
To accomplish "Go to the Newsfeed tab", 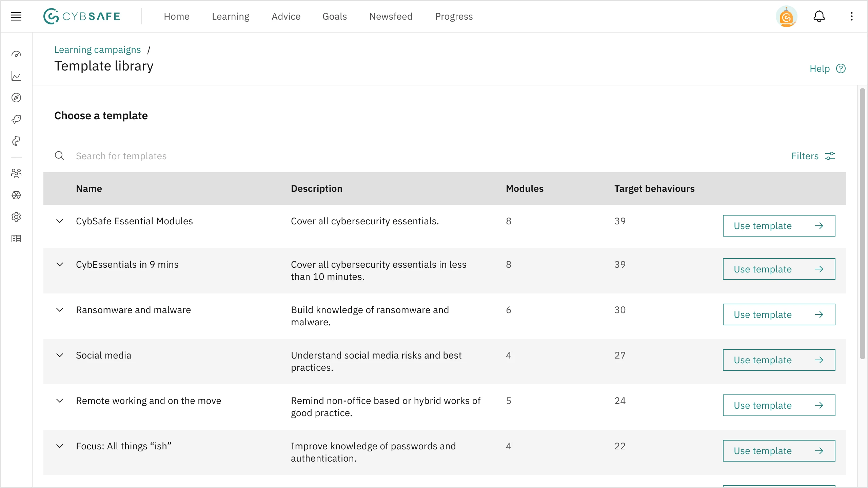I will [391, 16].
